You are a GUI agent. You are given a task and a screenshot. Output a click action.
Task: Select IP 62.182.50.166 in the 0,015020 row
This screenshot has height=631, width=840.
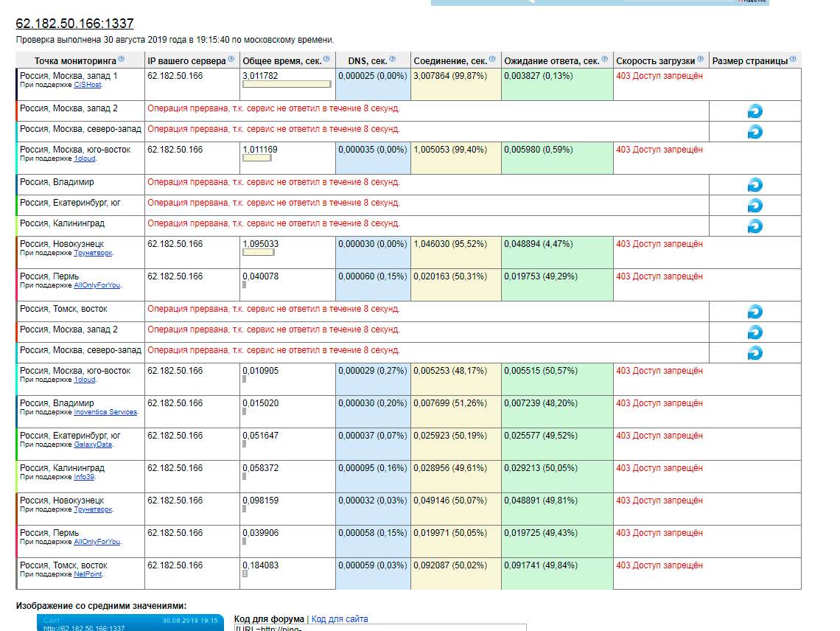pyautogui.click(x=175, y=403)
